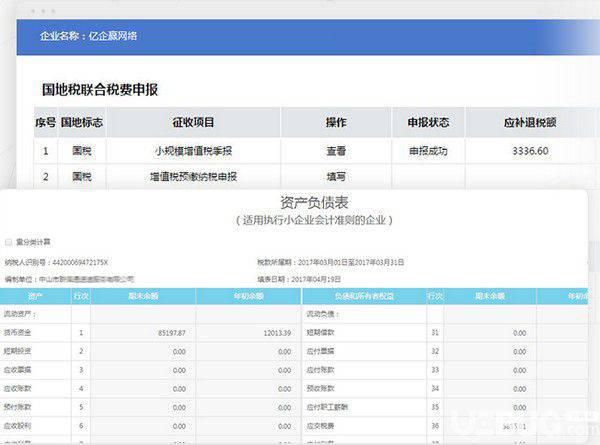
Task: Click the 应付账款 期末余额 field
Action: [x=490, y=370]
